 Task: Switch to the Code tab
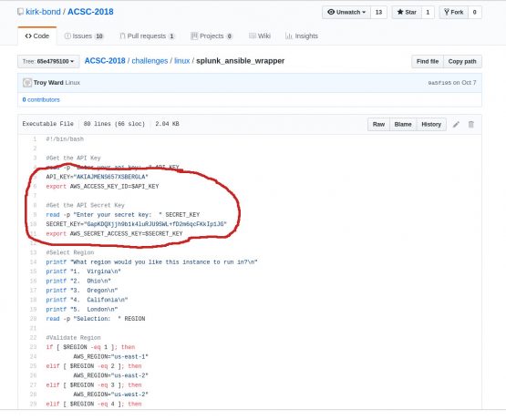coord(37,36)
